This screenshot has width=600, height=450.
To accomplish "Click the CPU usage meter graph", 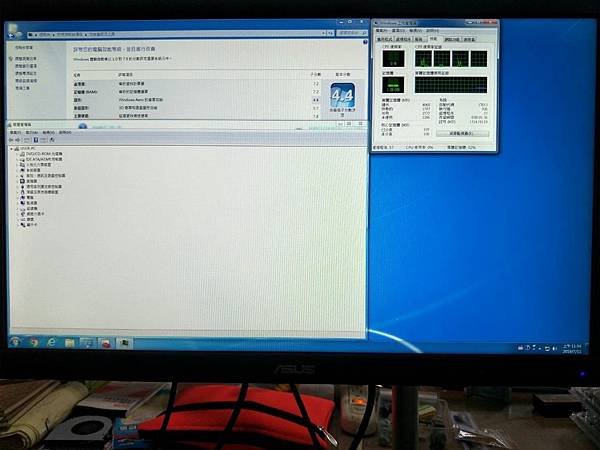I will (x=393, y=59).
